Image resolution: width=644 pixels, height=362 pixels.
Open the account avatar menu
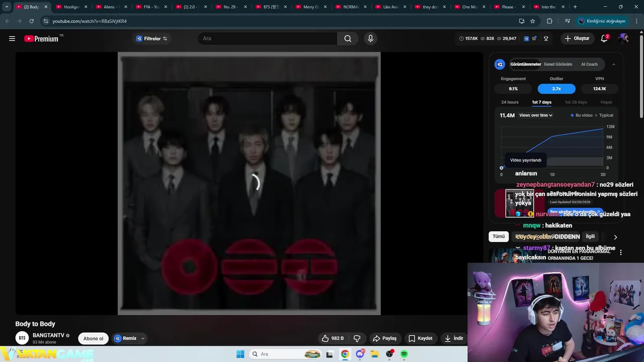(x=624, y=39)
